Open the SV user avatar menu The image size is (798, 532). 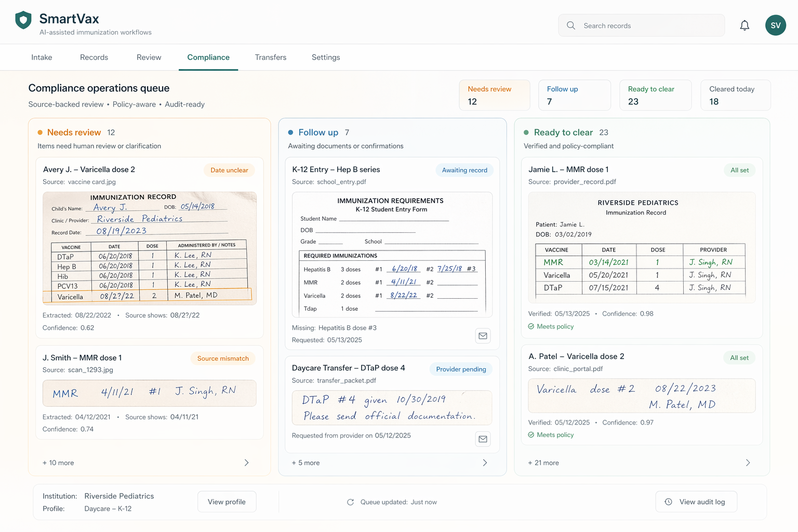click(775, 25)
